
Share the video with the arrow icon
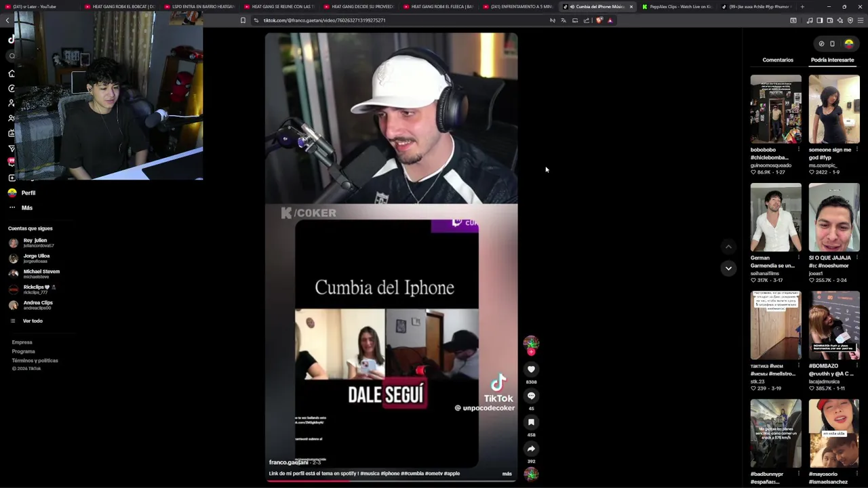click(x=531, y=449)
